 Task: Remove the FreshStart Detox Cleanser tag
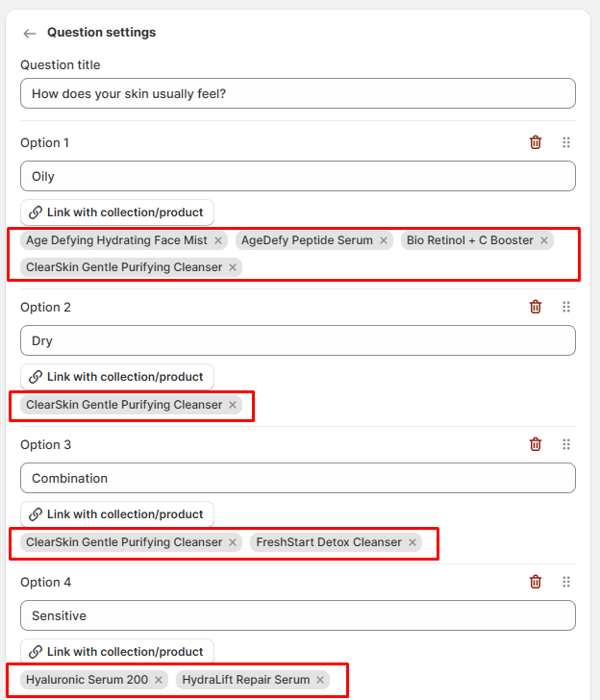pyautogui.click(x=412, y=542)
